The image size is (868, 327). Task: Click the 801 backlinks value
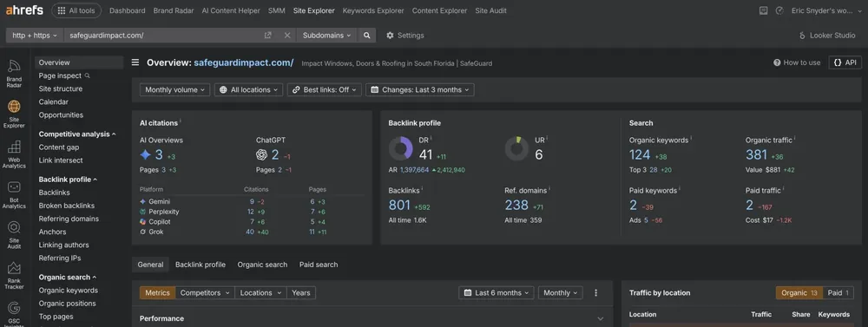tap(399, 206)
